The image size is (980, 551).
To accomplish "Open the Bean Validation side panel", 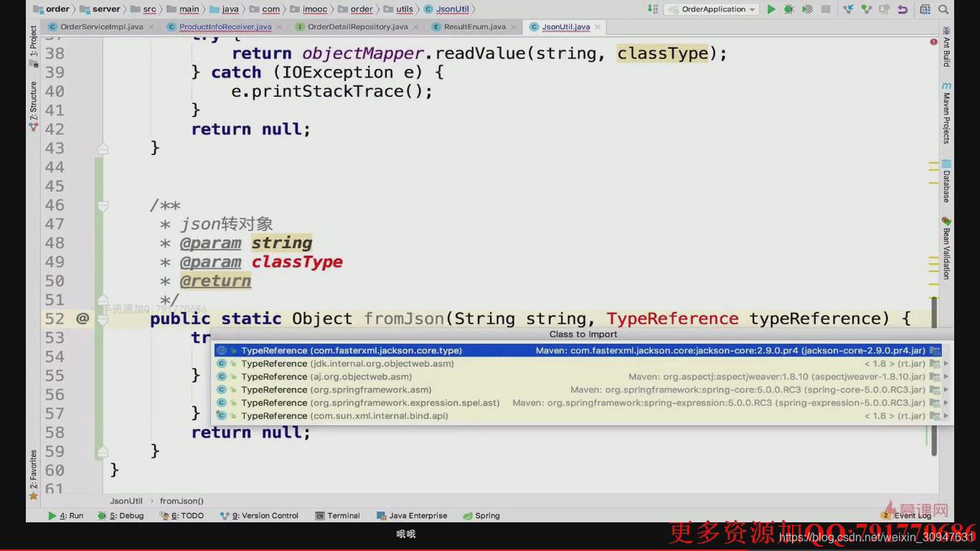I will point(946,248).
